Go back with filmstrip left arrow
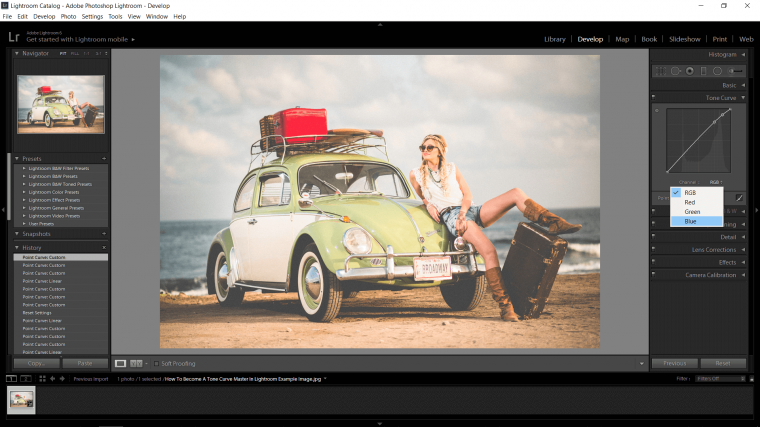 (x=52, y=379)
